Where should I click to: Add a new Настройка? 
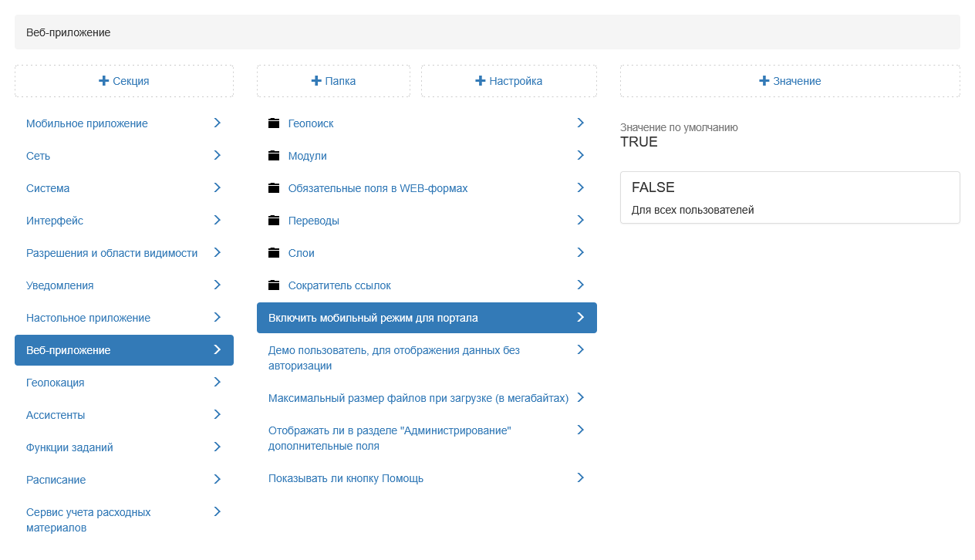pos(509,81)
